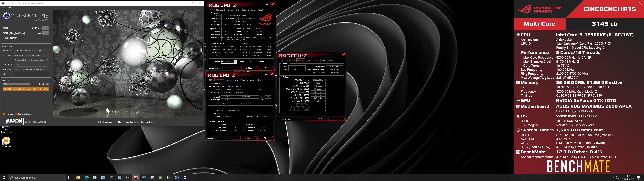Image resolution: width=644 pixels, height=181 pixels.
Task: Open the Ranking CPU dropdown in Cinebench
Action: coord(16,84)
